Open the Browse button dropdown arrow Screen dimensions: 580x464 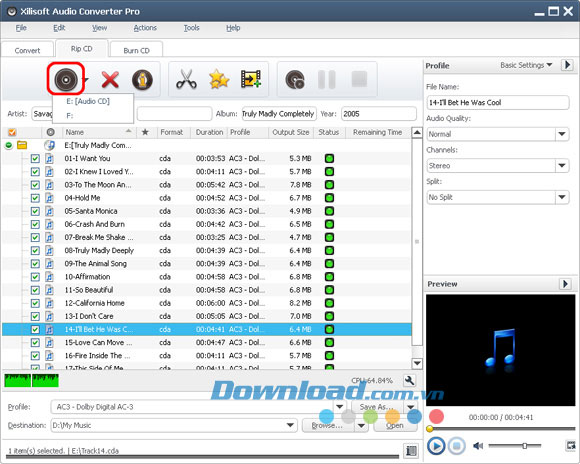[x=361, y=426]
